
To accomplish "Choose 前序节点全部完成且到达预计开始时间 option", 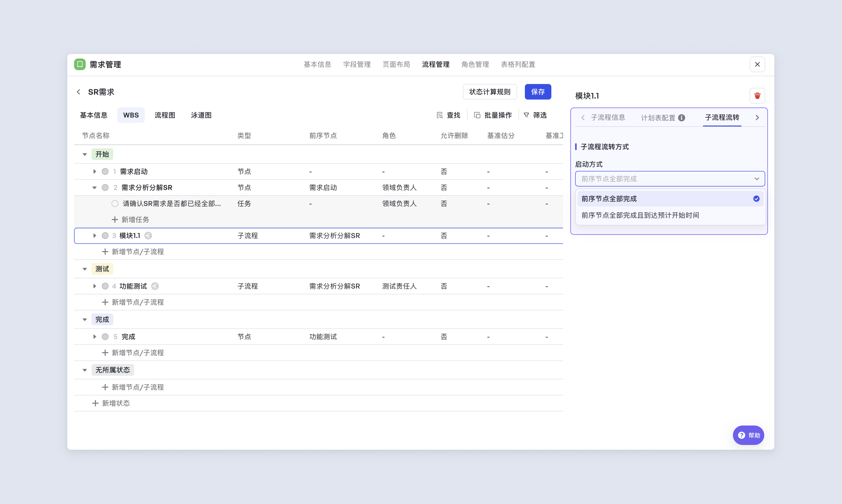I will coord(670,215).
